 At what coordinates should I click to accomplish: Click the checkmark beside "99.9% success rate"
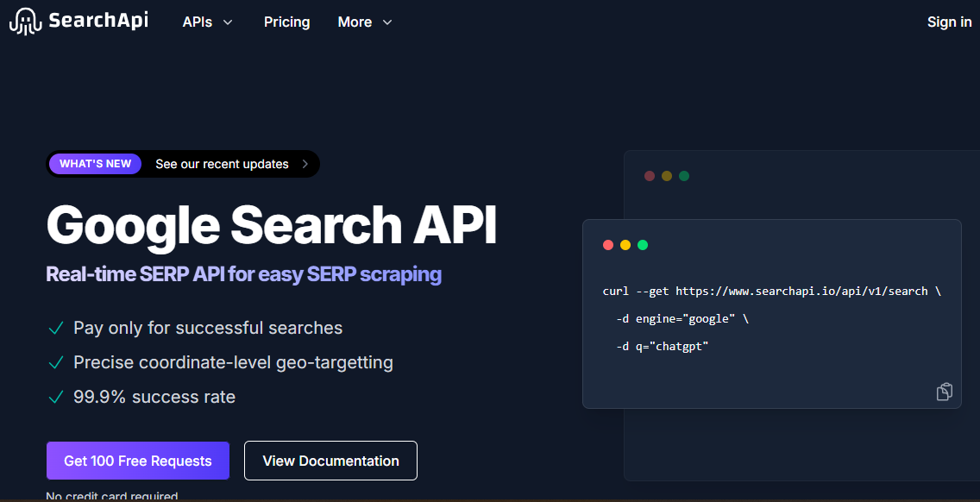(56, 398)
